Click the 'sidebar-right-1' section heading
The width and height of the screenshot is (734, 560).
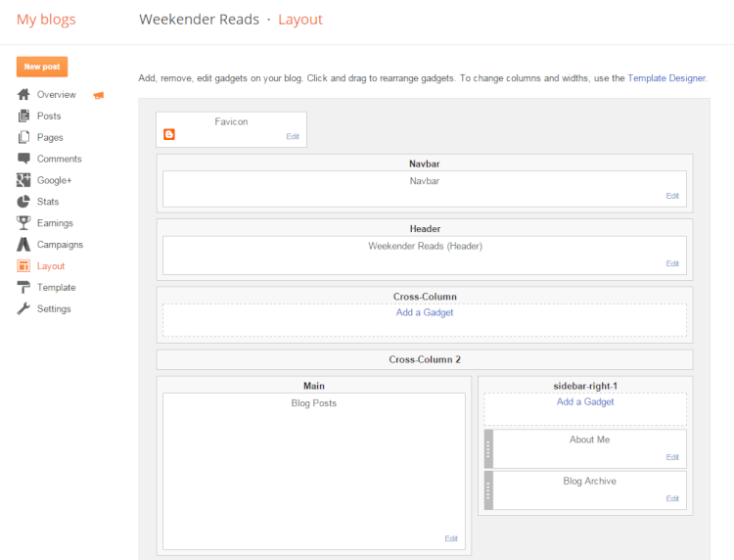pos(585,386)
